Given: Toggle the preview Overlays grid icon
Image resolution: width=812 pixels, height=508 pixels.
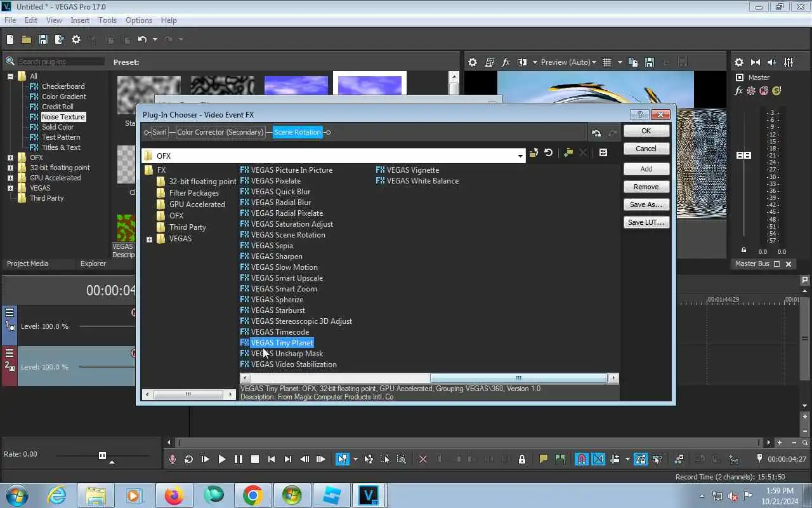Looking at the screenshot, I should point(607,62).
